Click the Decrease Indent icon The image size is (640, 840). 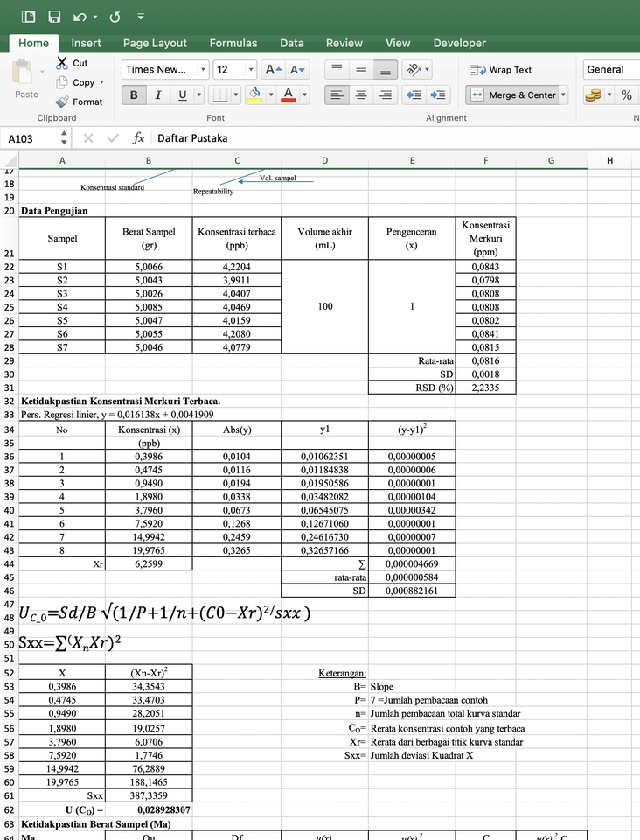click(413, 94)
